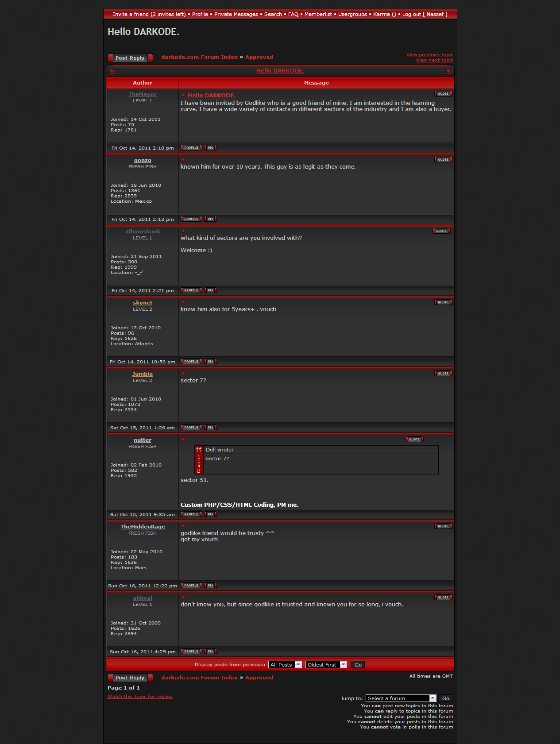Click top Post Reply button
Screen dimensions: 560x744
(130, 58)
